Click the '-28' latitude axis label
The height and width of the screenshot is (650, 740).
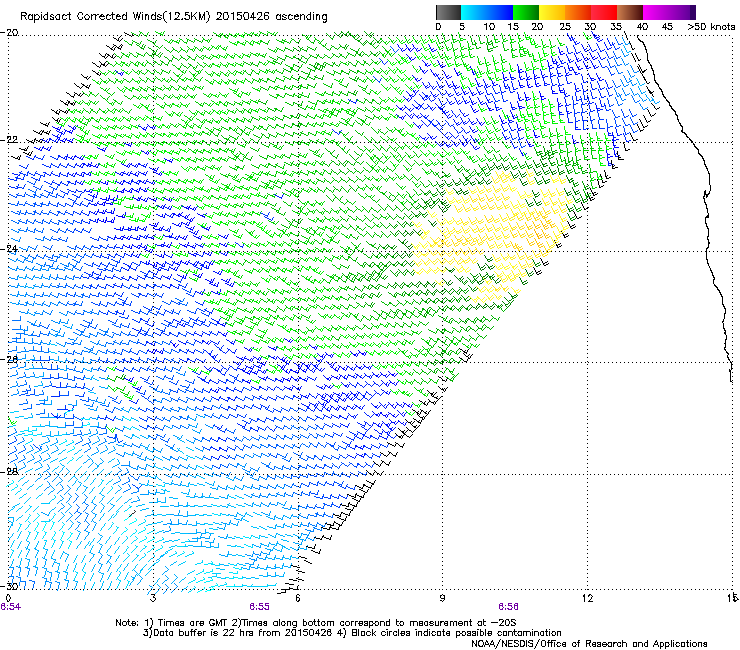[9, 472]
